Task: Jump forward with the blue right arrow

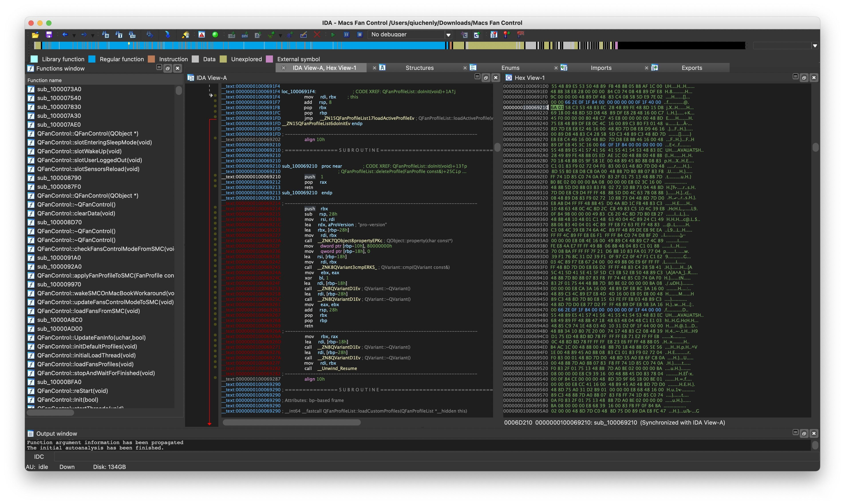Action: click(x=84, y=35)
